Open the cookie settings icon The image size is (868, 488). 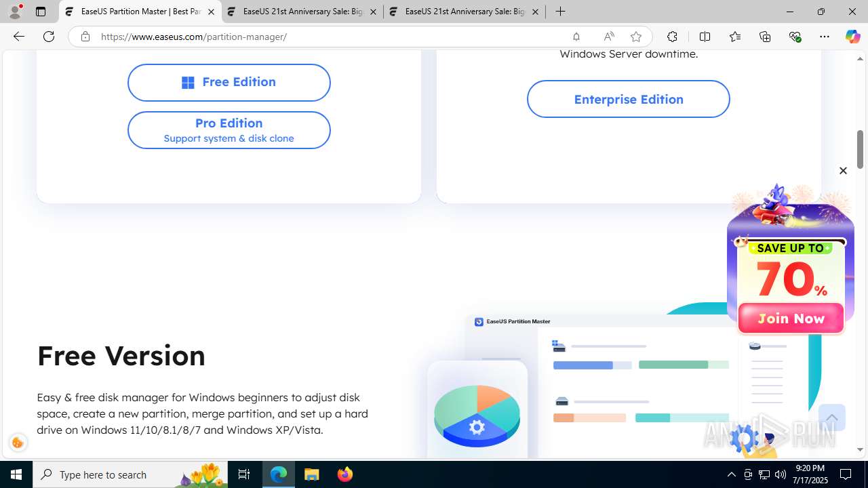18,443
